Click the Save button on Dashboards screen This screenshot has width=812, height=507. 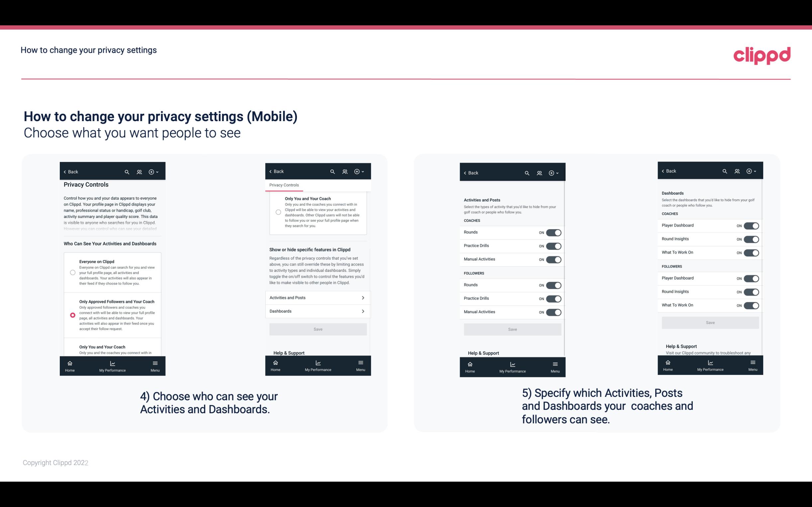[710, 323]
